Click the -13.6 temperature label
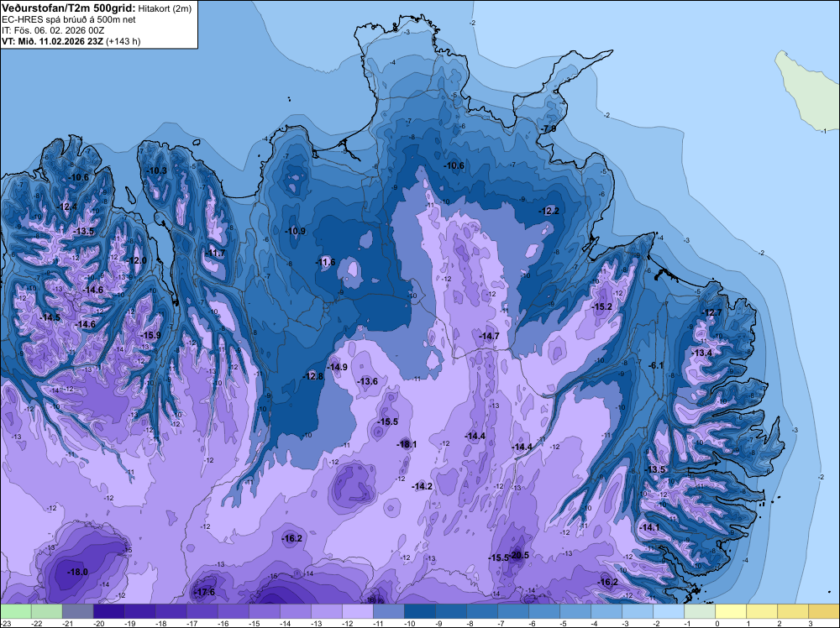Image resolution: width=840 pixels, height=628 pixels. pos(368,381)
